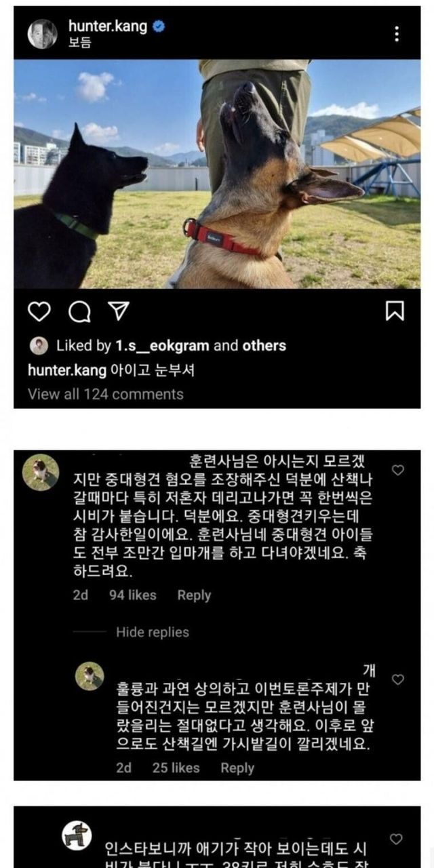Open comments via the speech bubble icon
The width and height of the screenshot is (434, 868).
point(79,311)
